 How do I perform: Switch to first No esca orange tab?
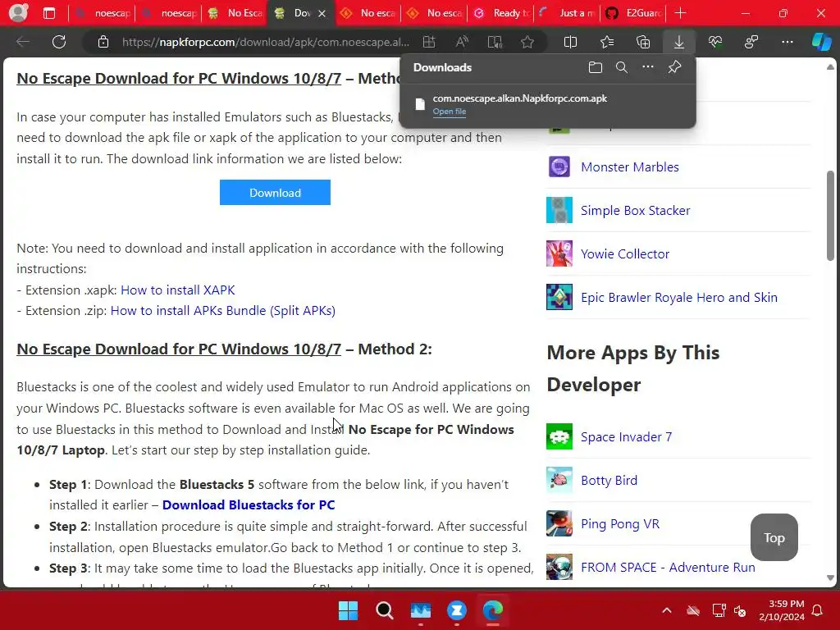click(367, 13)
